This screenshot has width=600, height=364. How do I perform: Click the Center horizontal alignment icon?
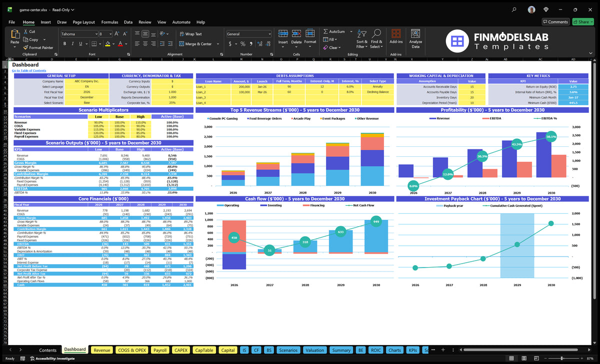[144, 44]
